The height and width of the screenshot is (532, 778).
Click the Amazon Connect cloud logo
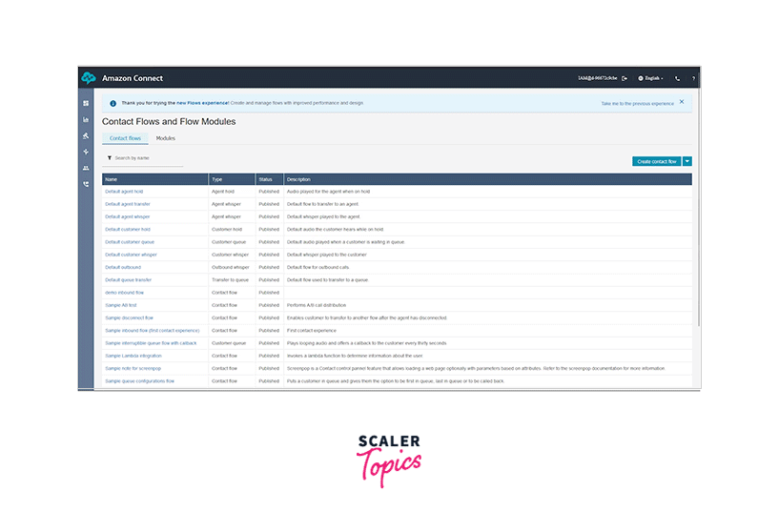pos(89,78)
